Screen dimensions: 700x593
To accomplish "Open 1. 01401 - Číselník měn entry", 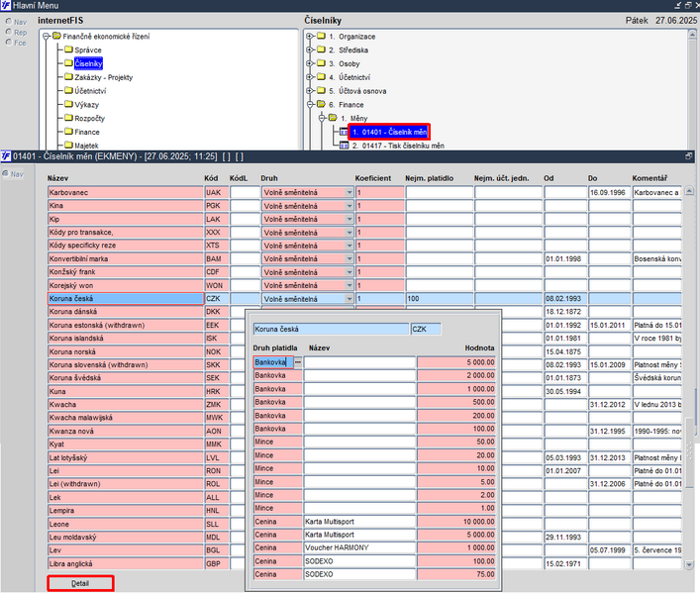I will 389,132.
